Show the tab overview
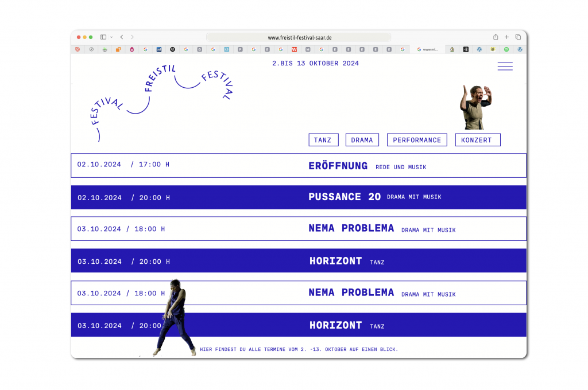The height and width of the screenshot is (390, 588). point(518,37)
